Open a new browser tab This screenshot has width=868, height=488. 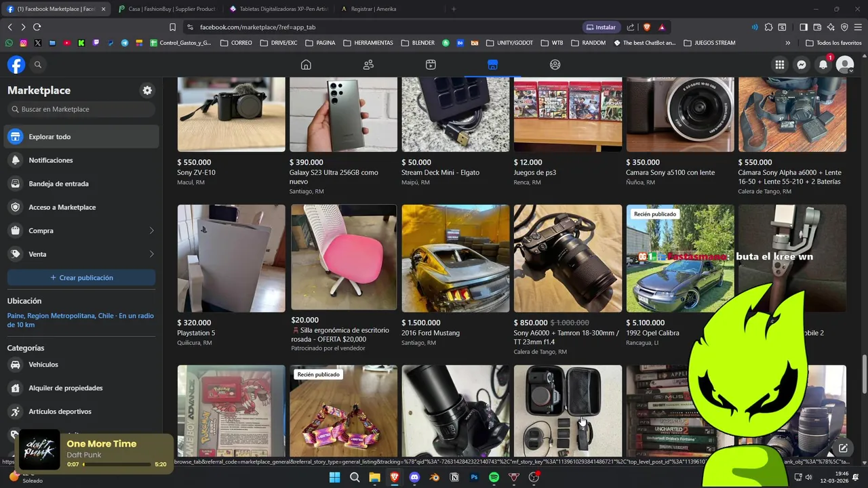[454, 9]
